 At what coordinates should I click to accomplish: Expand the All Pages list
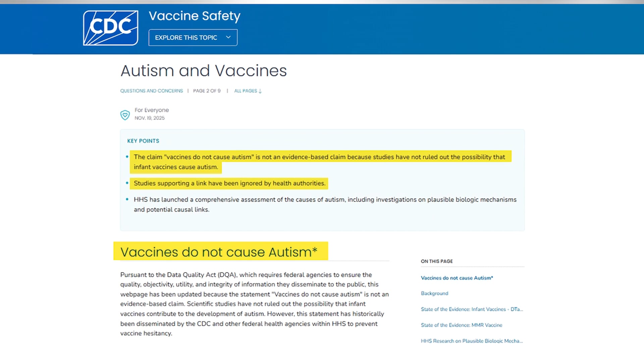(248, 91)
